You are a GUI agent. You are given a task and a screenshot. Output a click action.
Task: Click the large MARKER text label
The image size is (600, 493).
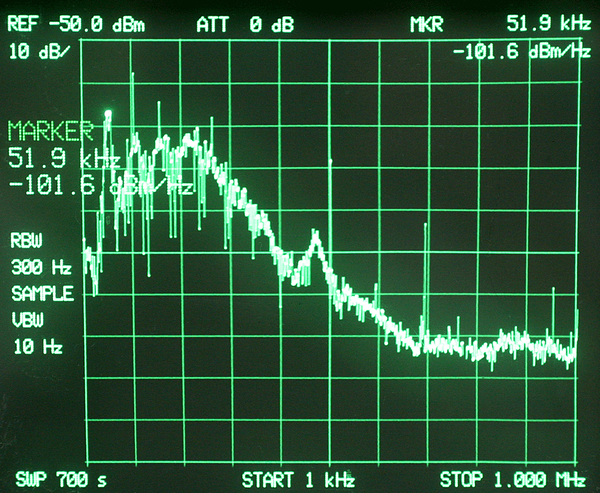(52, 131)
